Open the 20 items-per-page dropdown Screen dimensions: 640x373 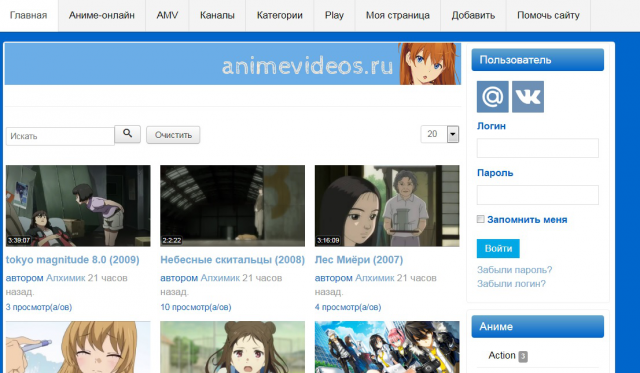pos(440,134)
